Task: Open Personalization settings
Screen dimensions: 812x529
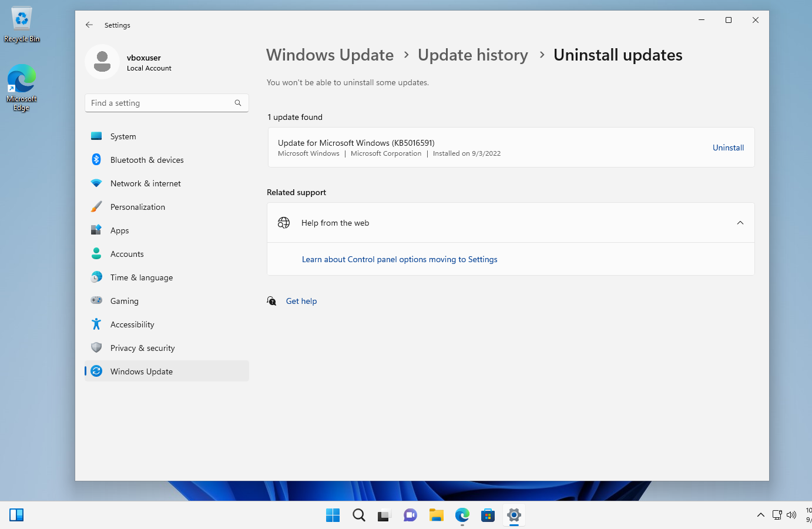Action: pos(137,206)
